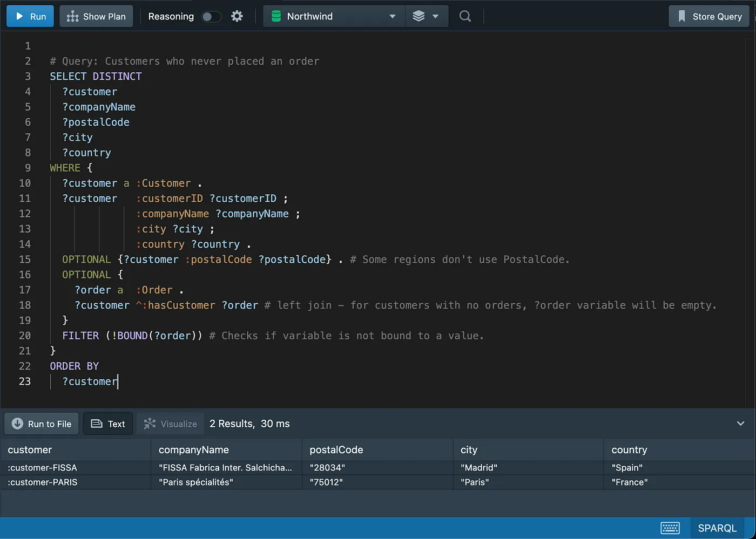The width and height of the screenshot is (756, 539).
Task: Click the keyboard icon in status bar
Action: pos(670,528)
